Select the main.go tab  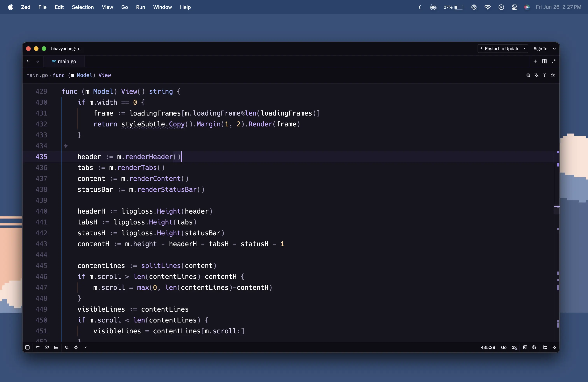point(64,61)
